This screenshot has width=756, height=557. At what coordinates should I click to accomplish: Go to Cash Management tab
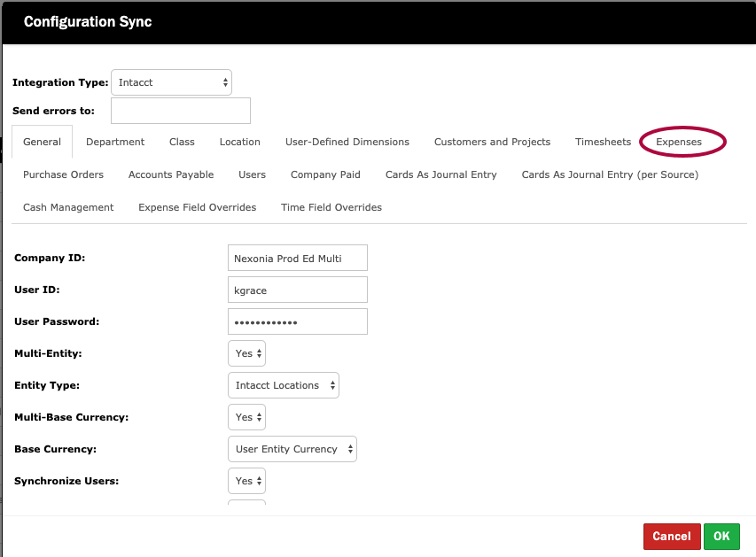click(x=68, y=207)
